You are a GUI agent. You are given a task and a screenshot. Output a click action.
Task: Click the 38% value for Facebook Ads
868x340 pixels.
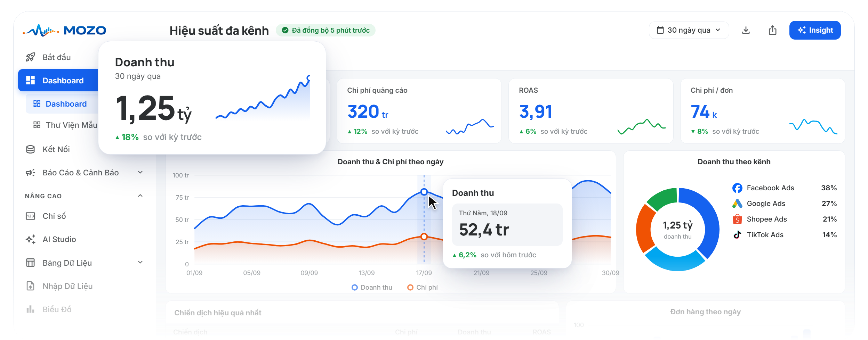pos(829,188)
